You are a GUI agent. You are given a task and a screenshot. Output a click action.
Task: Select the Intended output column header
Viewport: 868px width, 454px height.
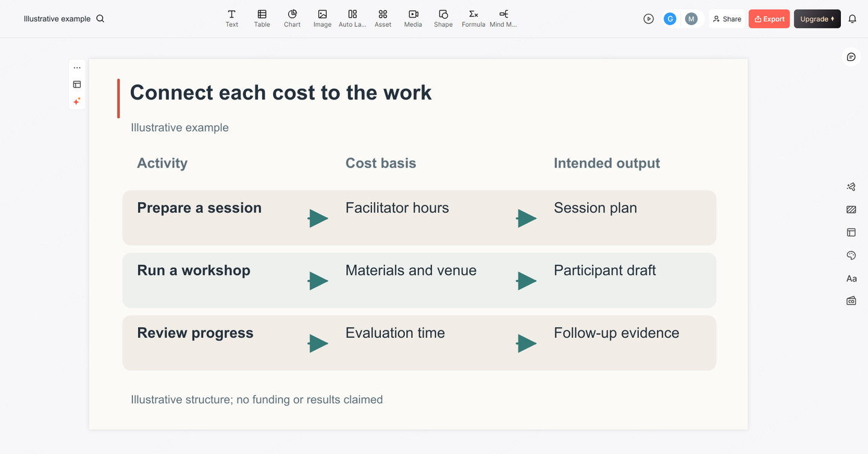point(607,163)
